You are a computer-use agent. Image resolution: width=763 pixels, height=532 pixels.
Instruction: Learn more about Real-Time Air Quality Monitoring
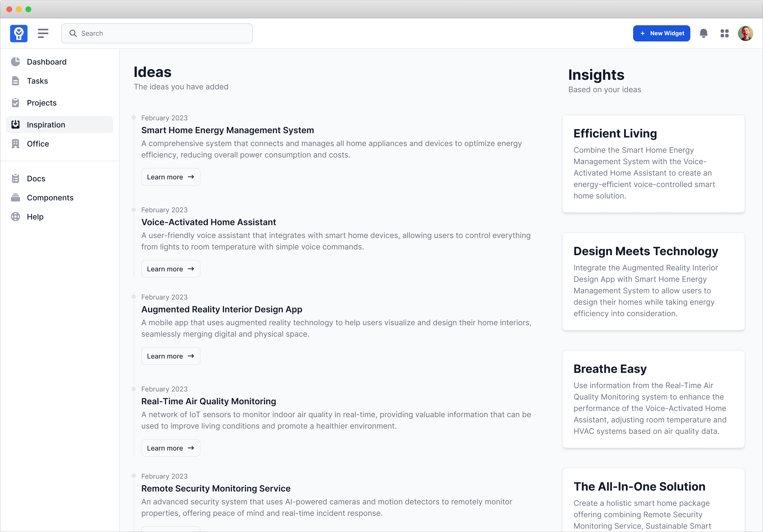point(170,448)
